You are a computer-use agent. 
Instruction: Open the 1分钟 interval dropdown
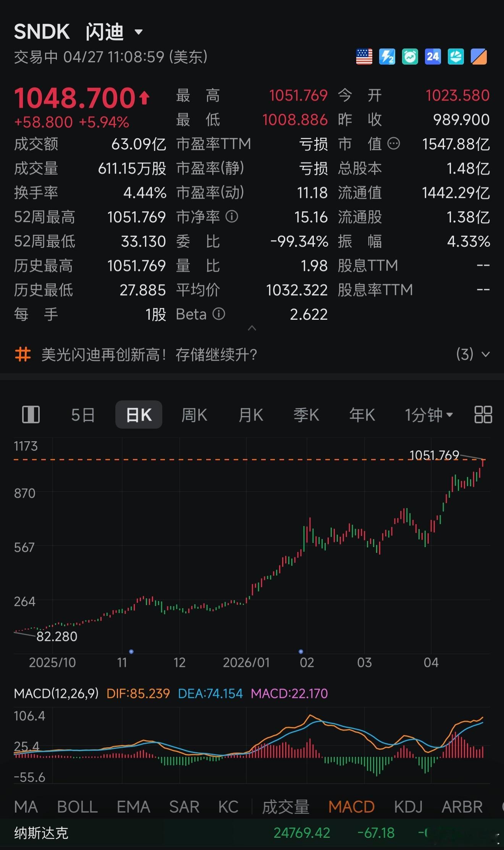tap(429, 414)
